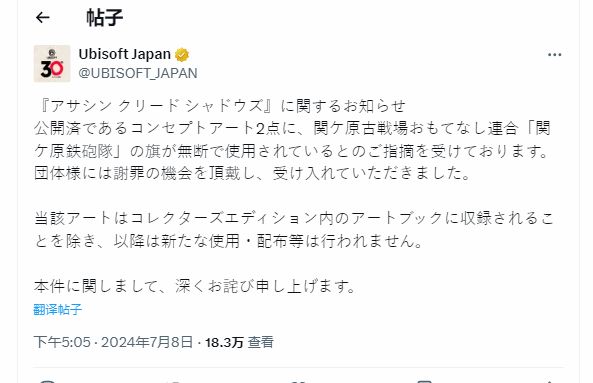Open the Ubisoft Japan display name

(x=124, y=54)
